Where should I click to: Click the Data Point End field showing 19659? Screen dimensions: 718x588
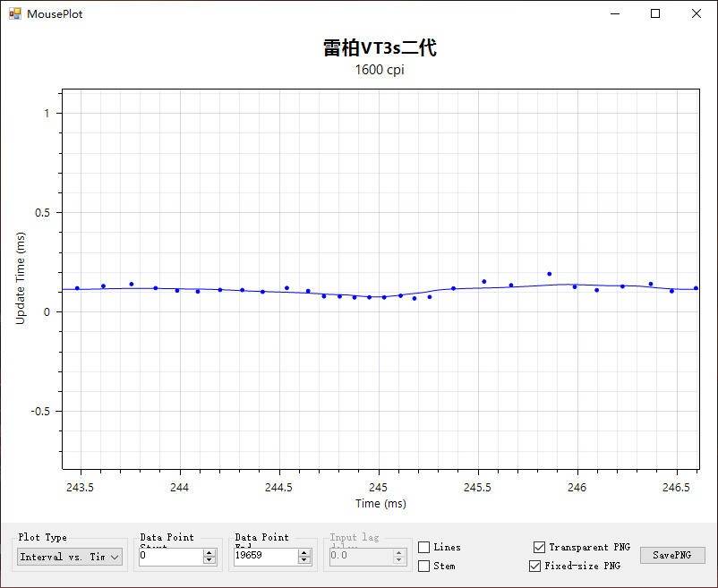(x=266, y=556)
